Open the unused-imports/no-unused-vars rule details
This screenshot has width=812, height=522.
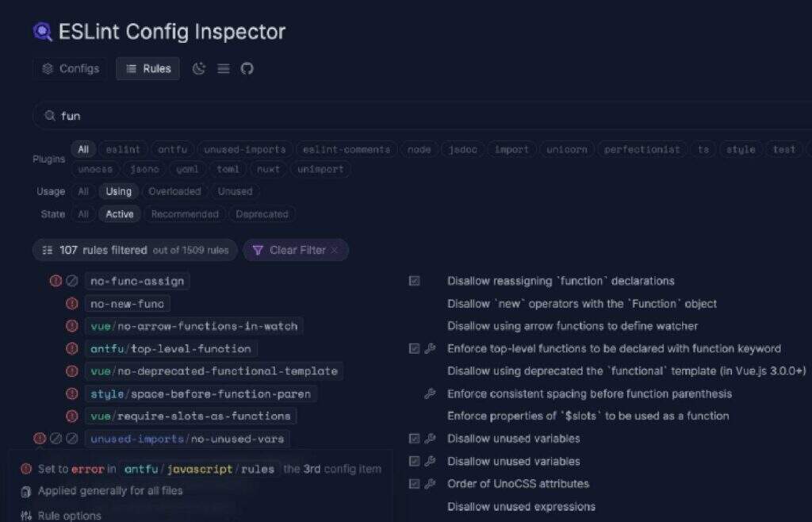(x=187, y=439)
